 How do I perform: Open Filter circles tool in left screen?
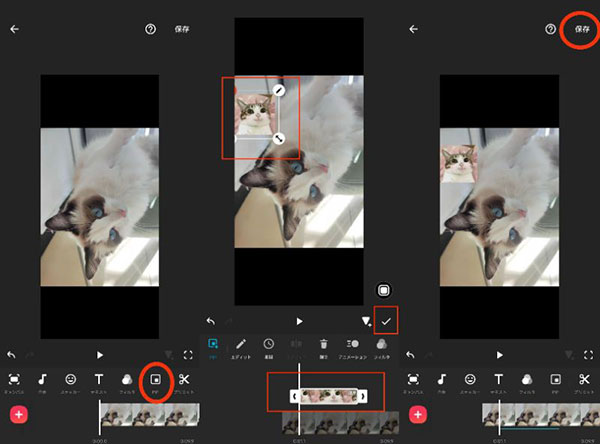(127, 379)
